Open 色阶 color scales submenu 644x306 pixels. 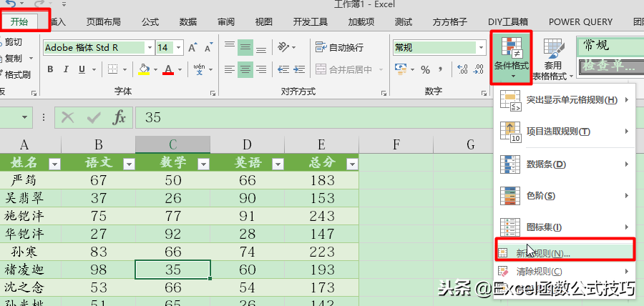(565, 196)
